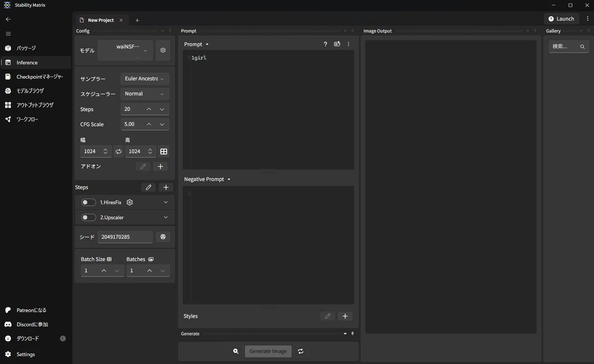594x364 pixels.
Task: Open model settings gear beside the model selector
Action: tap(163, 50)
